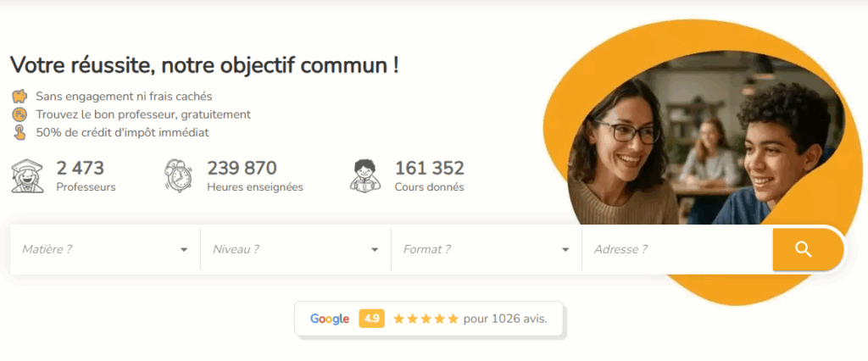Expand the Niveau dropdown arrow
Screen dimensions: 868x361
coord(375,250)
